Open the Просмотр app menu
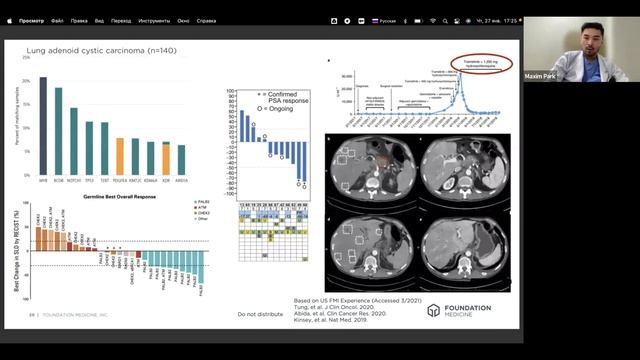This screenshot has width=640, height=360. [31, 21]
